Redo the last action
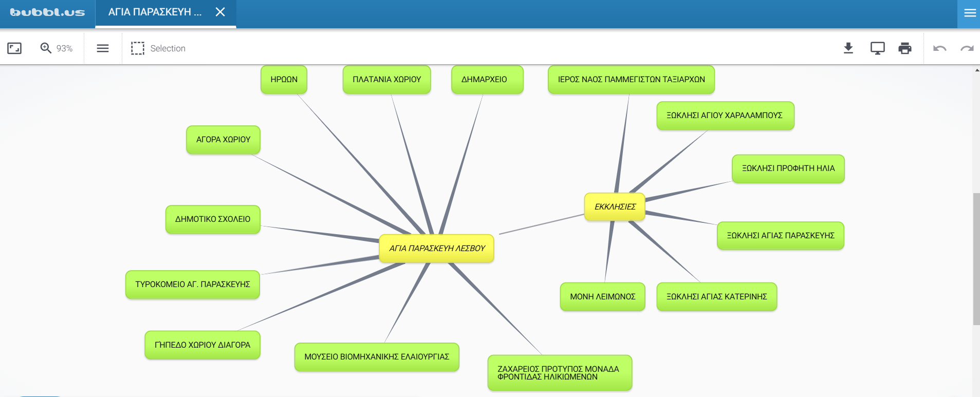 [967, 48]
